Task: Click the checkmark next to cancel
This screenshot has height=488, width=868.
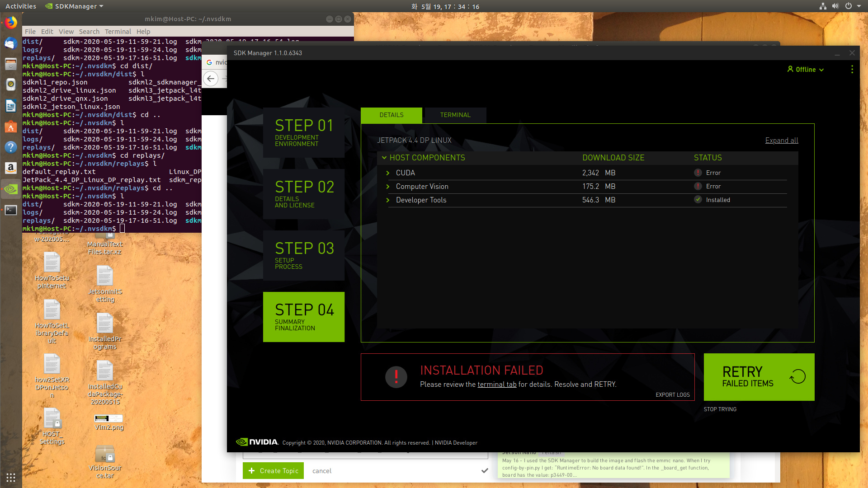Action: [x=485, y=470]
